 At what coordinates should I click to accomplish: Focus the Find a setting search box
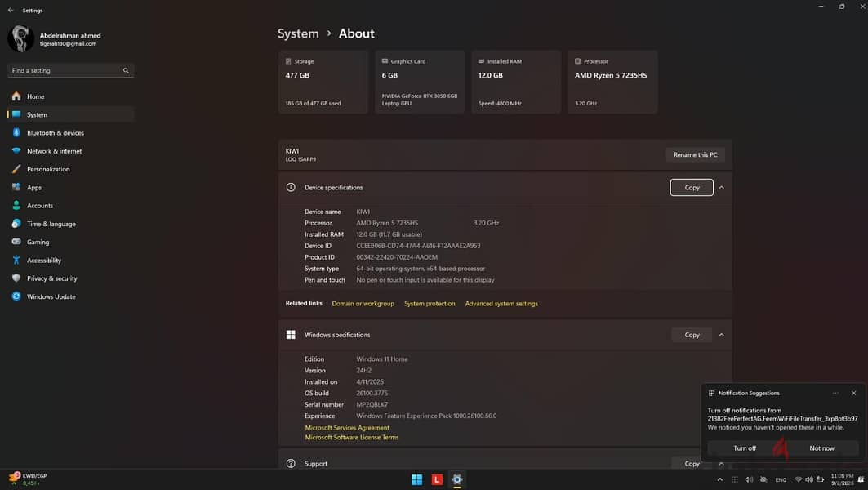click(x=70, y=70)
